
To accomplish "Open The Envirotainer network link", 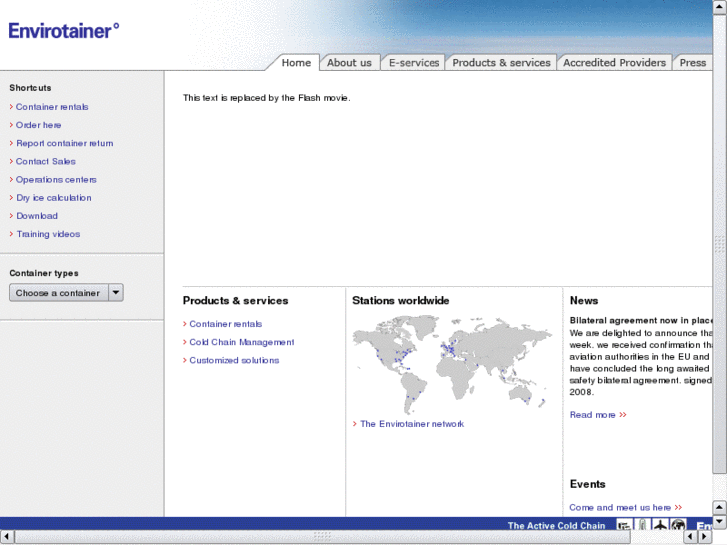I will click(412, 423).
